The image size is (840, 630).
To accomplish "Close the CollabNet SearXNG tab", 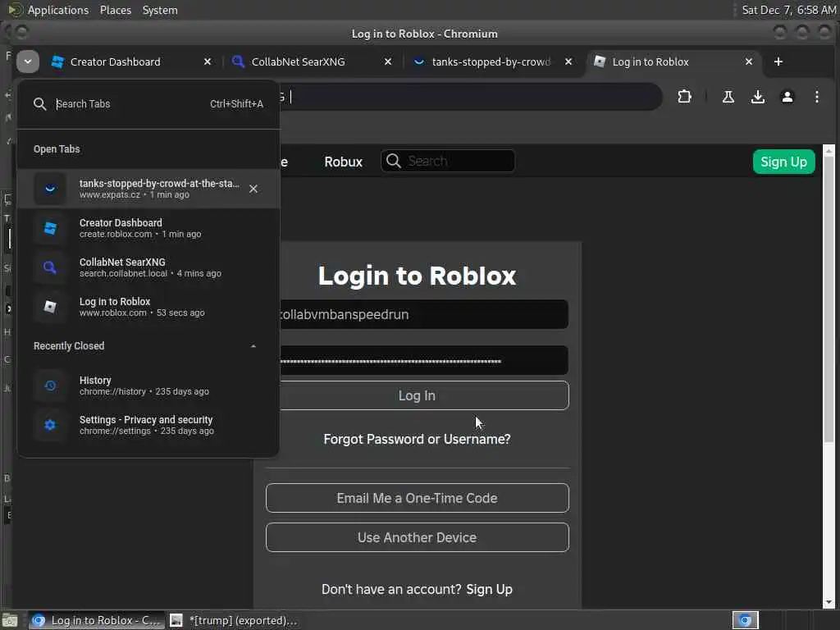I will click(388, 62).
